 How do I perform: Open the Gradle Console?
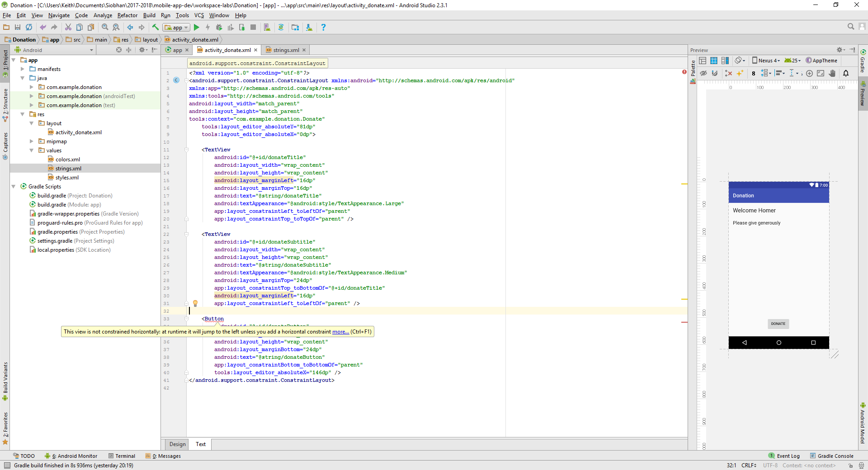(832, 456)
